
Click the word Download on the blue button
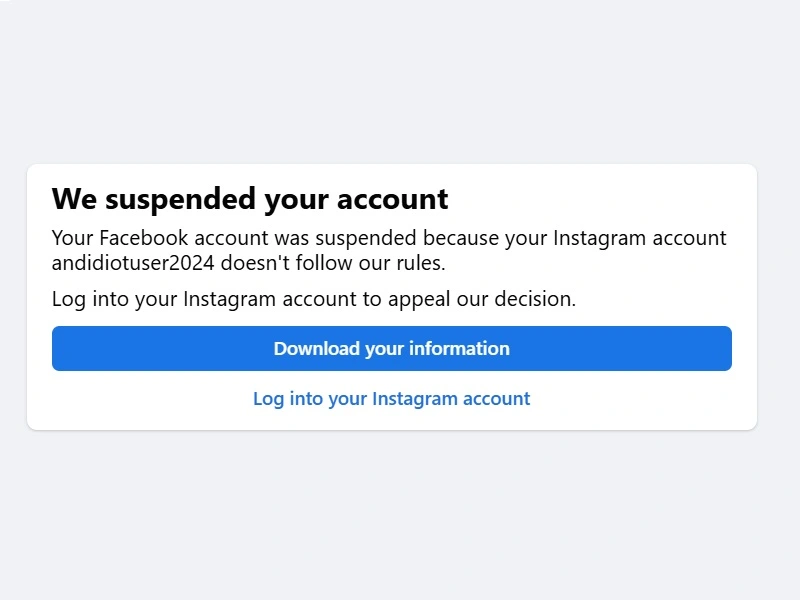click(x=317, y=348)
